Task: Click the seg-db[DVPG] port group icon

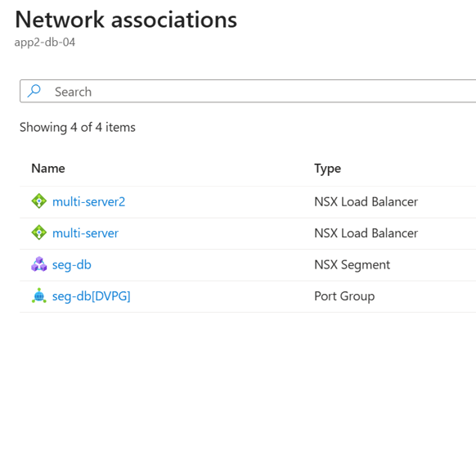Action: [39, 295]
